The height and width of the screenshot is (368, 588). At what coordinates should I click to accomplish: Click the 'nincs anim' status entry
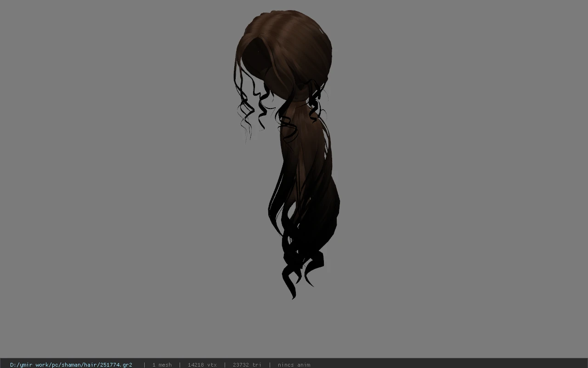point(294,365)
